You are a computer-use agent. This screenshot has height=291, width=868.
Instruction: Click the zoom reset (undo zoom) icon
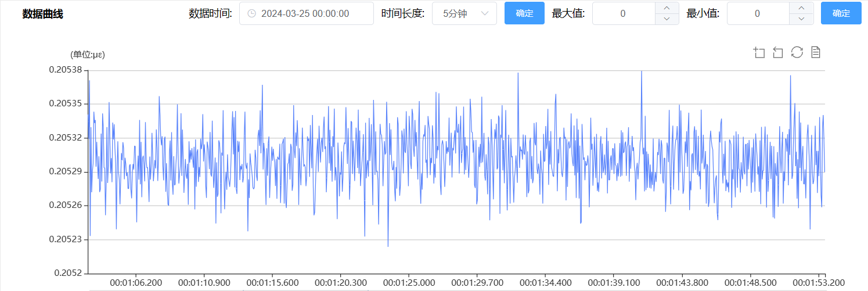point(778,53)
